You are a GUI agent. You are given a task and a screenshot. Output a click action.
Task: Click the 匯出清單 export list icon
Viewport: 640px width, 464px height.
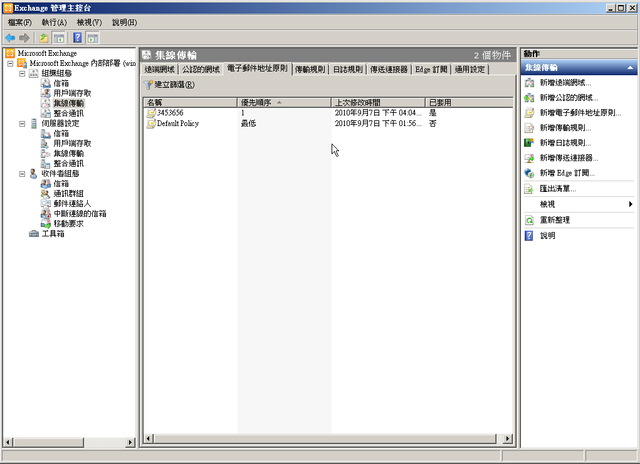click(x=529, y=189)
